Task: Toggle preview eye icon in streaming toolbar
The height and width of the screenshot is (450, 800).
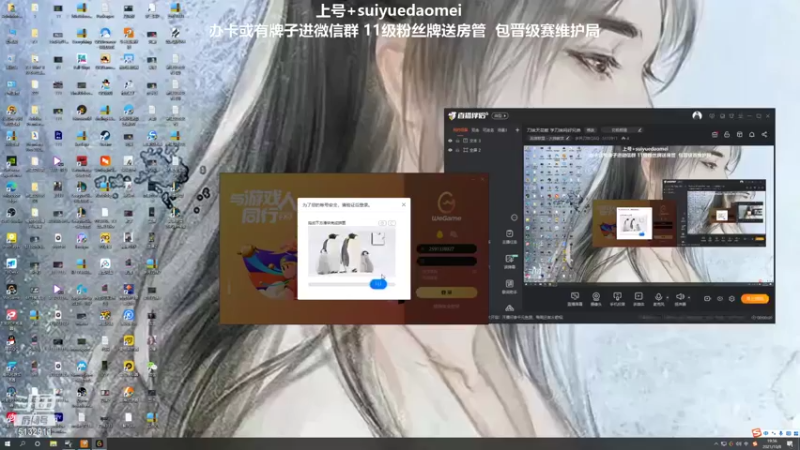Action: click(x=720, y=298)
